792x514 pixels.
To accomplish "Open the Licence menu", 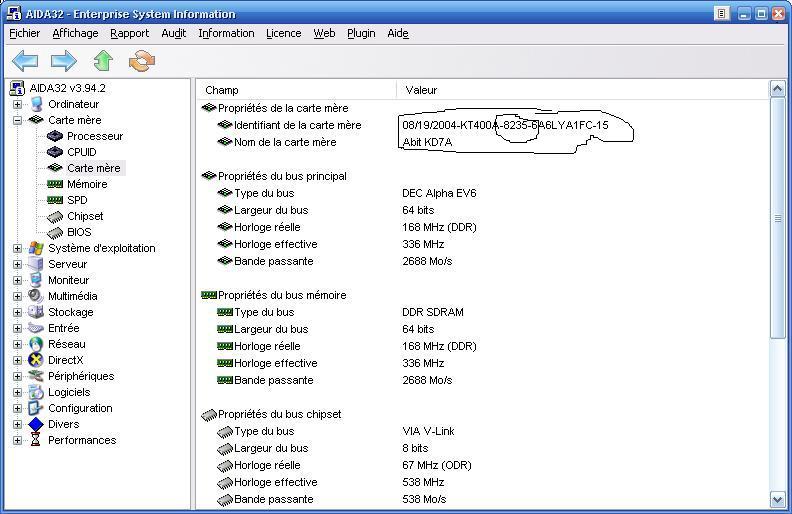I will (284, 33).
